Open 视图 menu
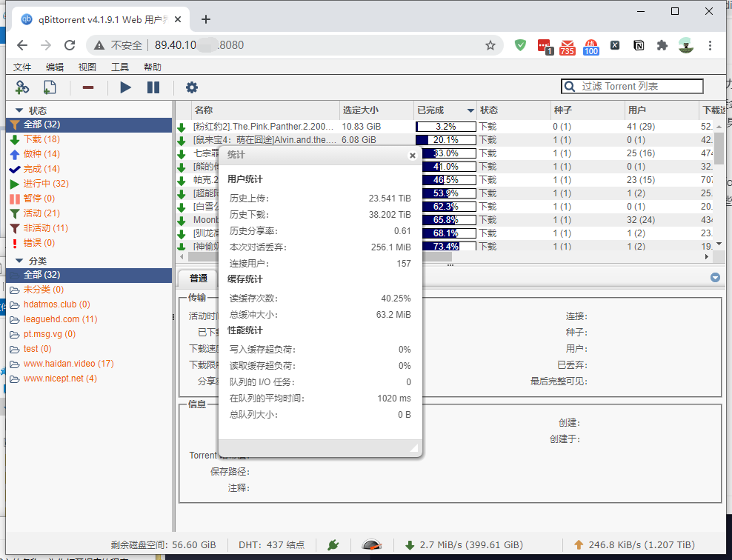 (87, 67)
